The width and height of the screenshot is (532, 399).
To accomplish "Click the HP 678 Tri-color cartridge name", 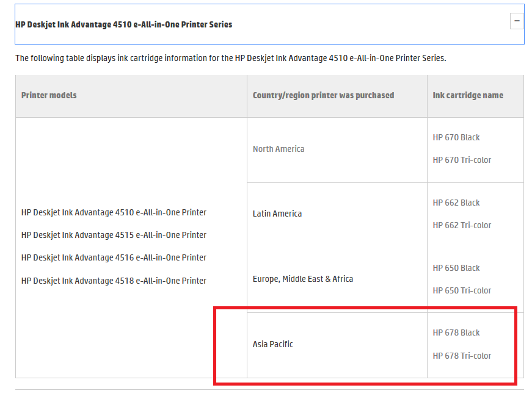I will (462, 356).
